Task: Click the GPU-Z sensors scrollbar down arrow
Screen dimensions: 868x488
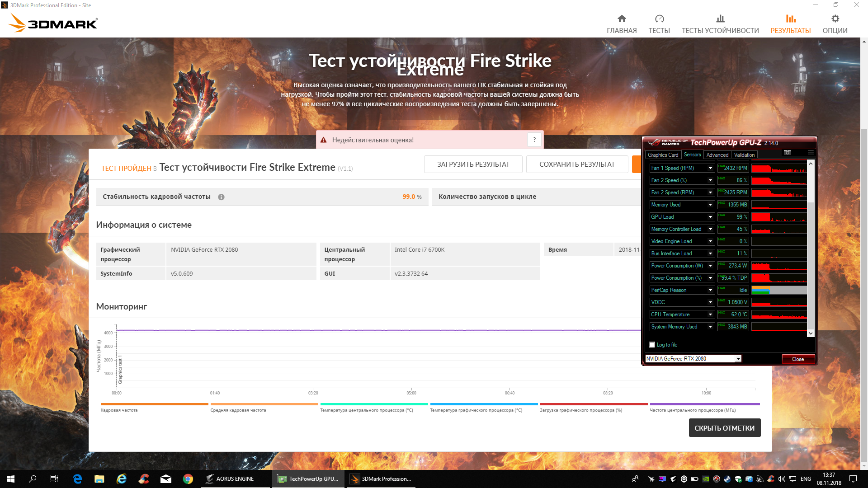Action: (811, 333)
